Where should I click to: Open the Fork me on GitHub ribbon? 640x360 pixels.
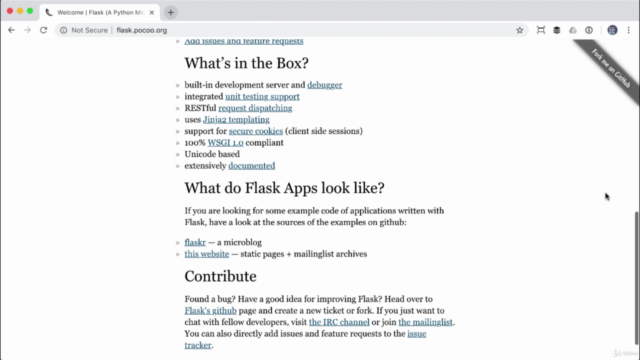pos(611,68)
